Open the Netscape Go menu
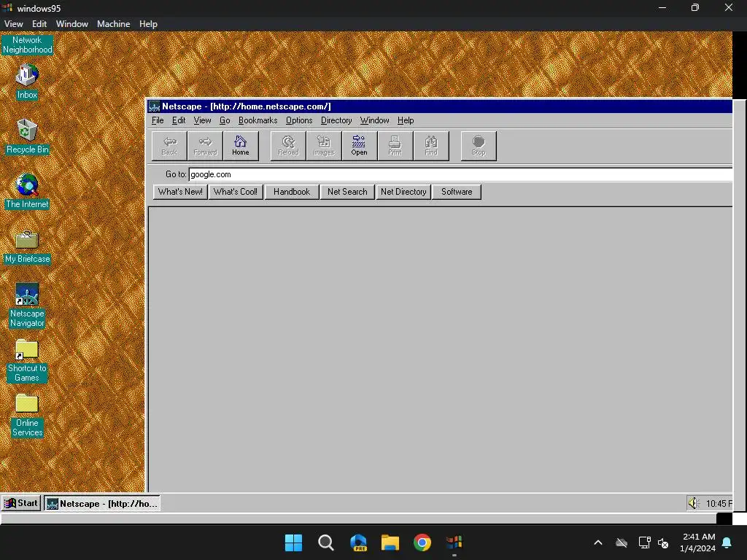Image resolution: width=747 pixels, height=560 pixels. tap(225, 120)
